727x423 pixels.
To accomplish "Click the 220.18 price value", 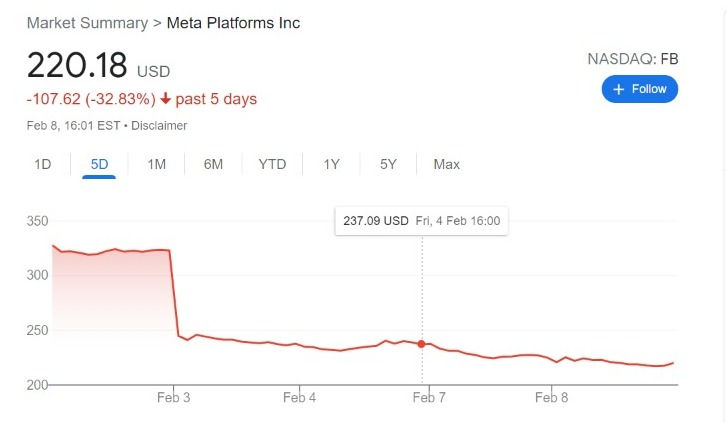I will coord(77,65).
